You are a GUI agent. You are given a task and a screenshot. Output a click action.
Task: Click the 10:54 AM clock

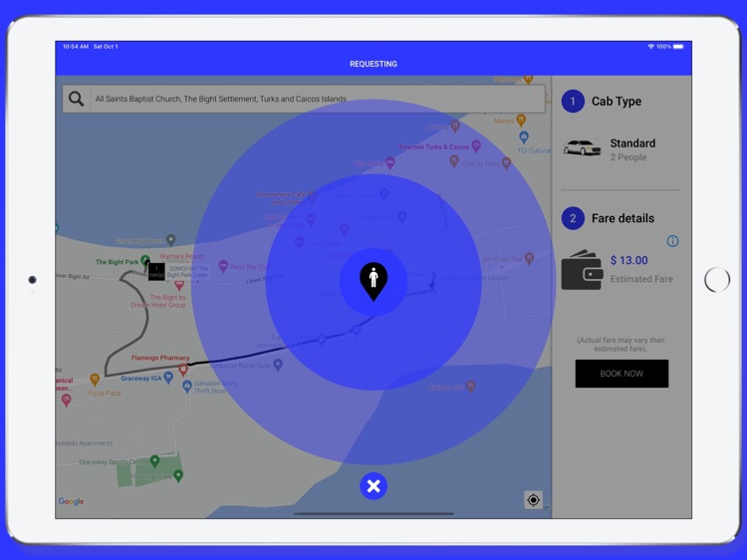[x=76, y=46]
